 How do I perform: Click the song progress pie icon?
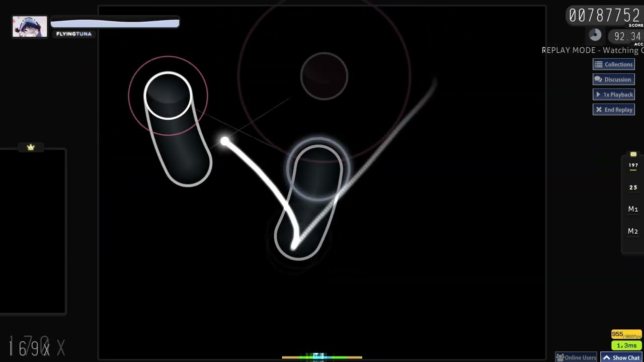pos(595,35)
